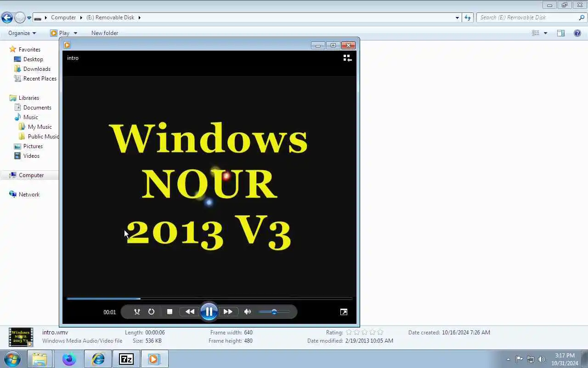
Task: Toggle shuffle in media player
Action: click(x=137, y=312)
